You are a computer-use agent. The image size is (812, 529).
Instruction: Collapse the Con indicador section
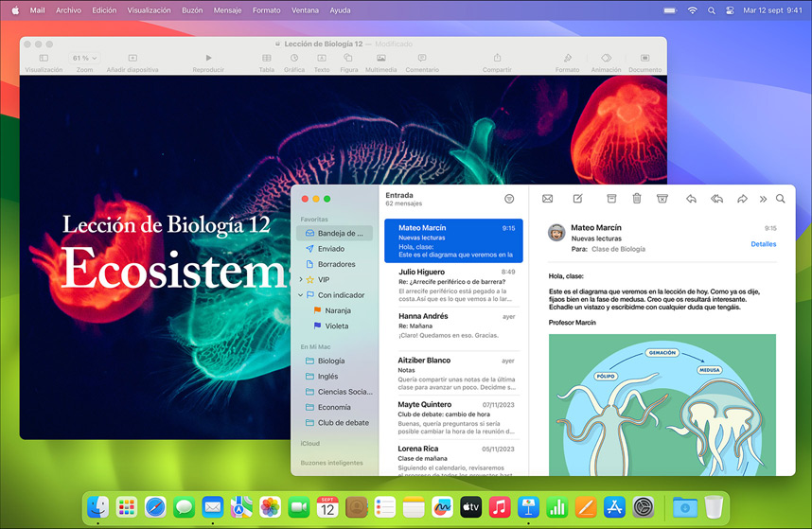(301, 295)
